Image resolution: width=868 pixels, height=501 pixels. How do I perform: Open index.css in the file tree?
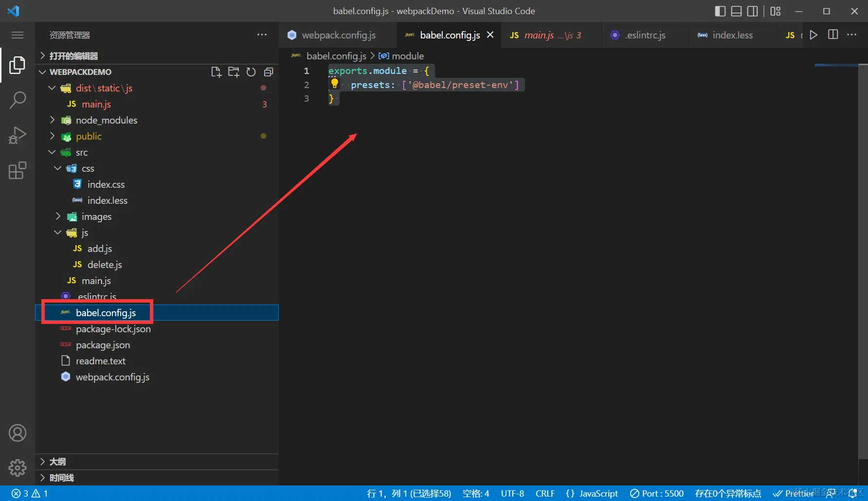click(157, 184)
